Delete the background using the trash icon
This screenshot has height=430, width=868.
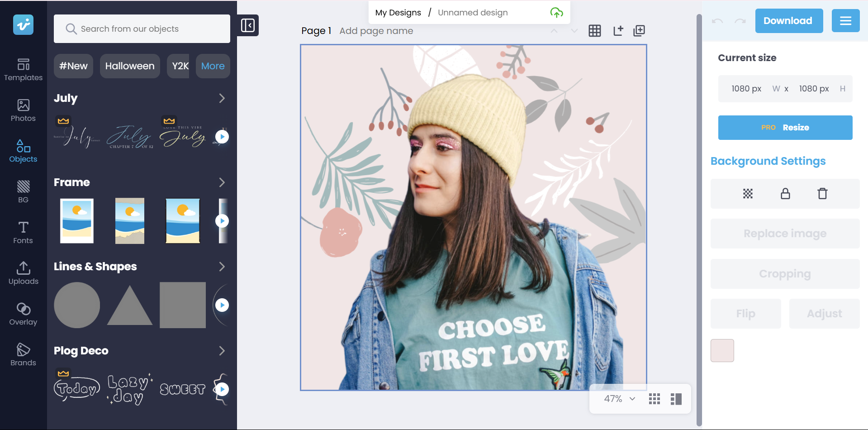pyautogui.click(x=822, y=193)
